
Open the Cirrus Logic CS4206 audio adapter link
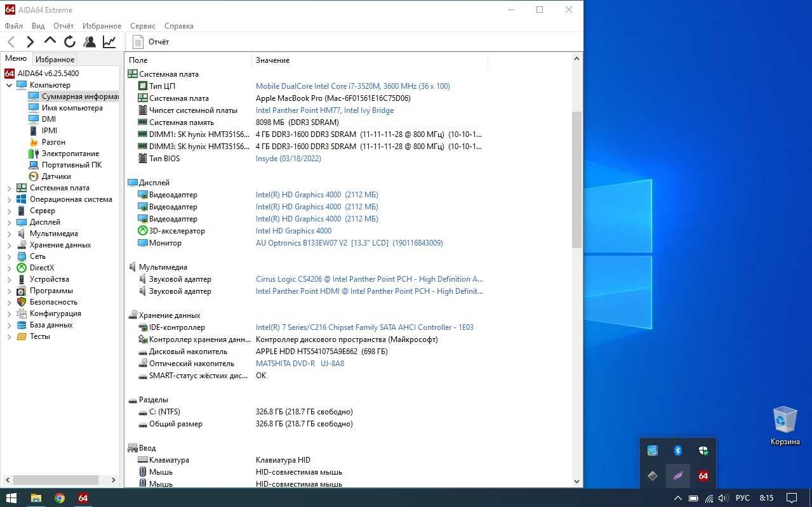[x=369, y=279]
